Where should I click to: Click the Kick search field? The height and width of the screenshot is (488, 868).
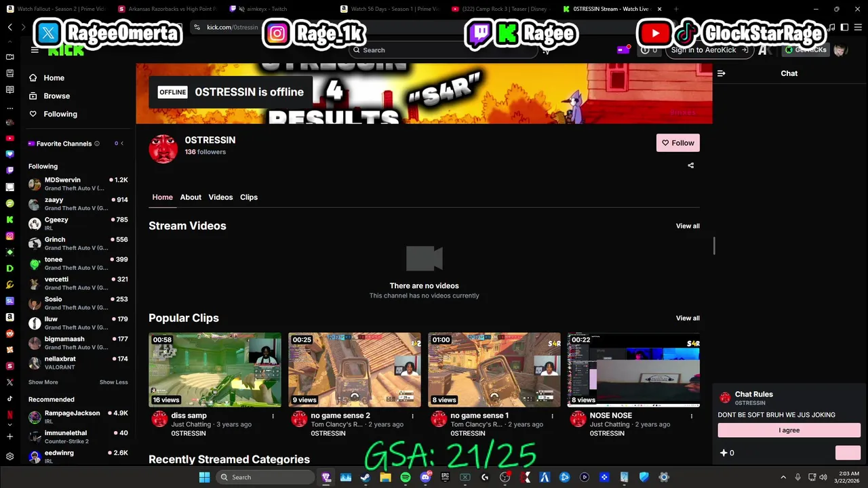pos(444,50)
